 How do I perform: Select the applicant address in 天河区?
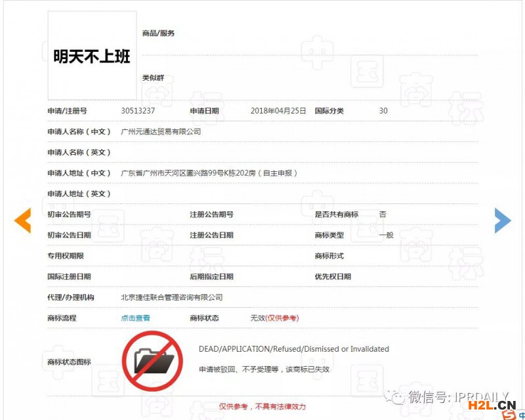point(209,173)
